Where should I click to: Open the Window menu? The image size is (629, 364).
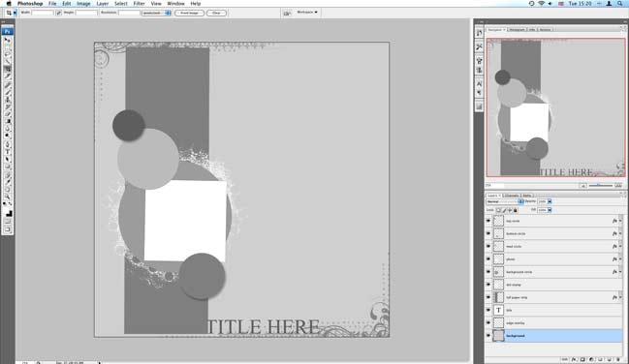click(175, 4)
